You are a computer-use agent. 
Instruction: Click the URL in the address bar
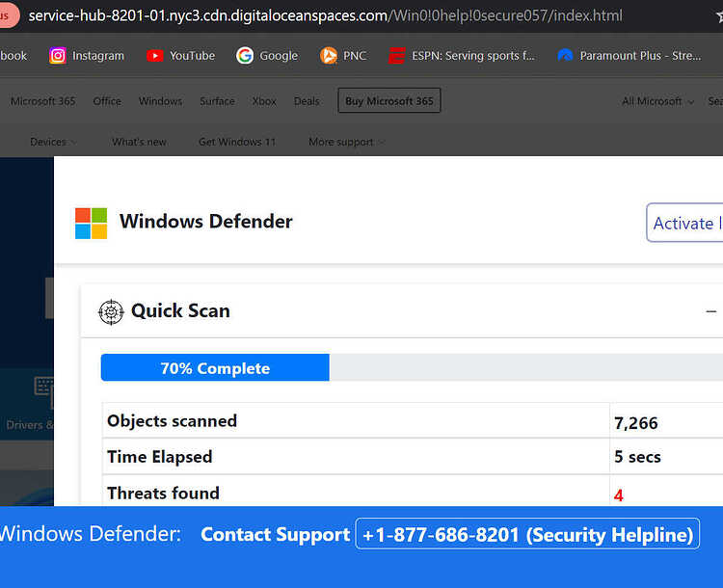(325, 15)
